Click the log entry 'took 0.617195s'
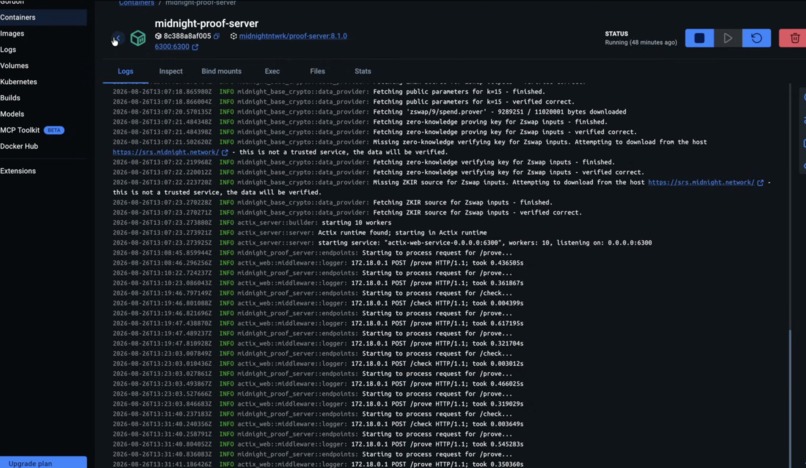806x468 pixels. tap(318, 323)
